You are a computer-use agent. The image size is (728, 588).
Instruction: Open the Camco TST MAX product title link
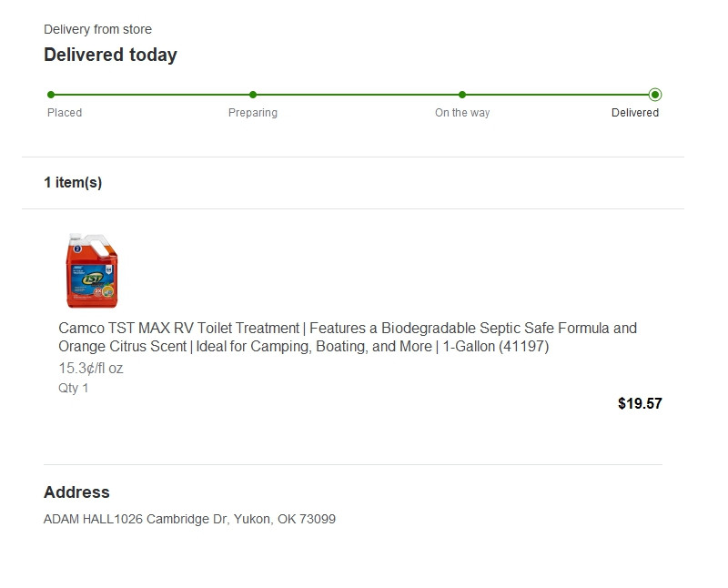click(348, 337)
